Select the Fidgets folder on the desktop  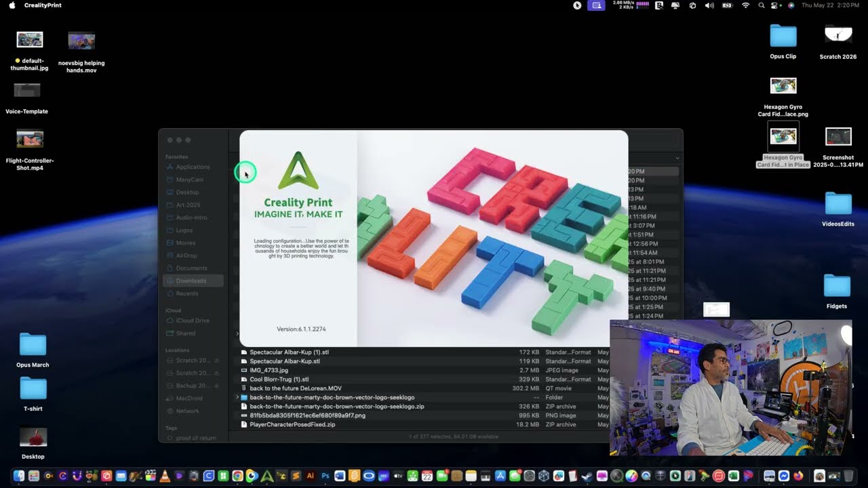(837, 292)
